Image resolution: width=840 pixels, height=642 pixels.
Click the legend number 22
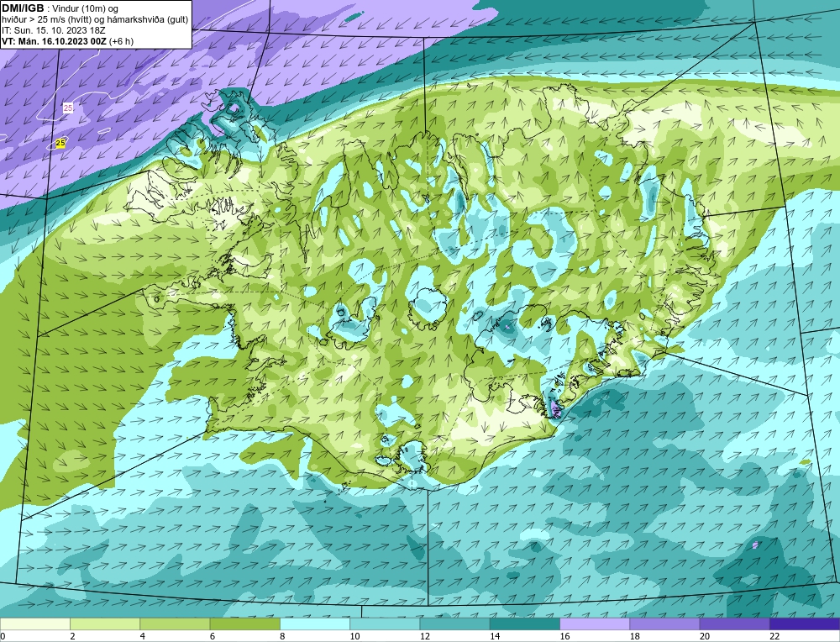(774, 636)
